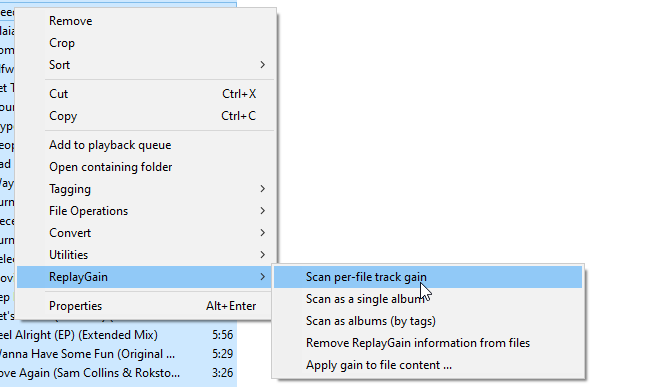Open the Sort submenu
665x387 pixels.
coord(146,65)
